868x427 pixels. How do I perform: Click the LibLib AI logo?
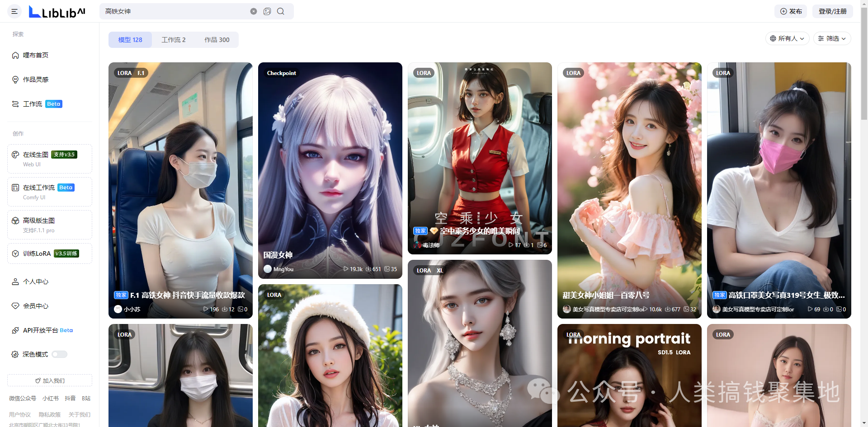click(57, 12)
